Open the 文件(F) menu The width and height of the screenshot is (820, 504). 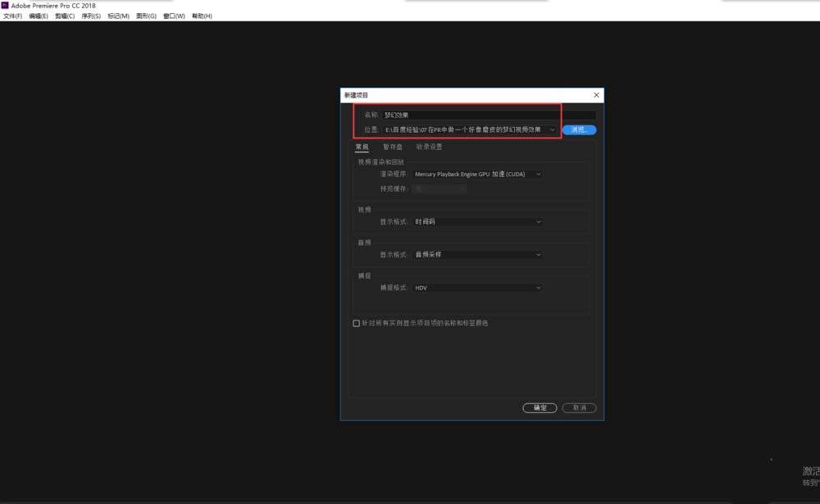click(x=12, y=16)
